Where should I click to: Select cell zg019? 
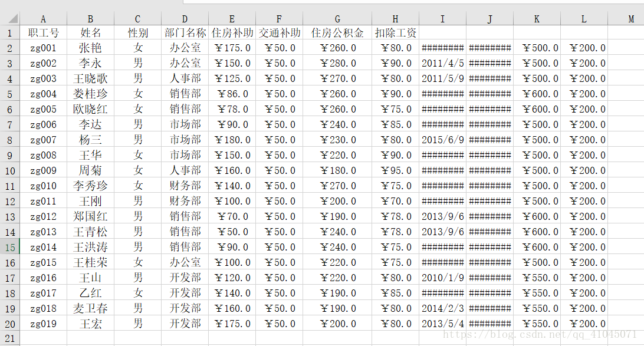43,324
